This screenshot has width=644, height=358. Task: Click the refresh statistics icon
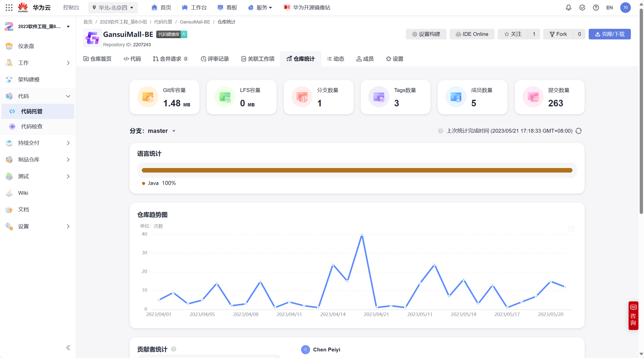click(x=579, y=131)
